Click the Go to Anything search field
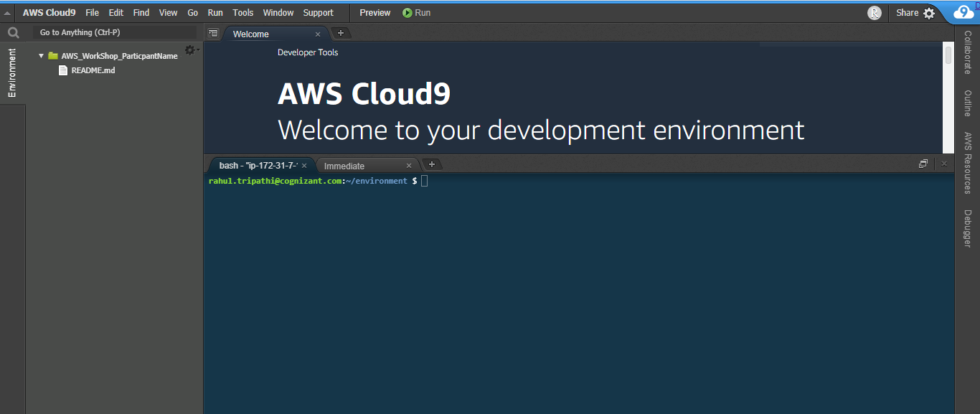Screen dimensions: 980x414 [x=114, y=32]
